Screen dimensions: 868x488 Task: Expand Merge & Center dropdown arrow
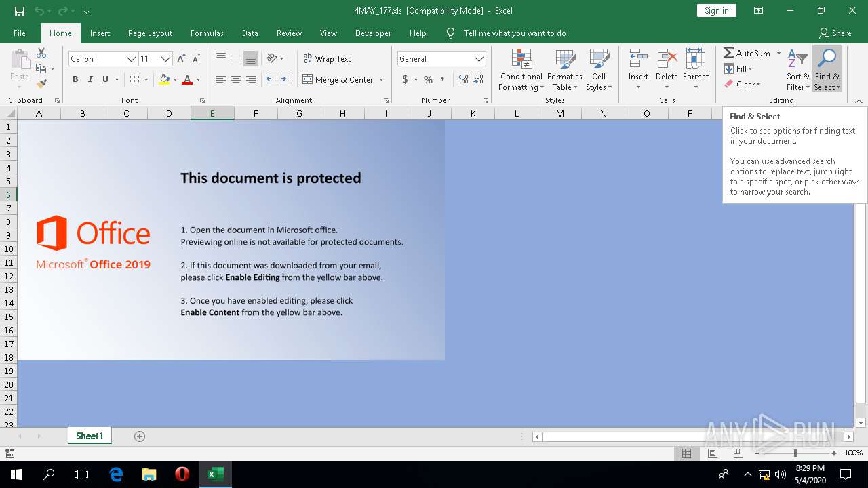[x=382, y=79]
